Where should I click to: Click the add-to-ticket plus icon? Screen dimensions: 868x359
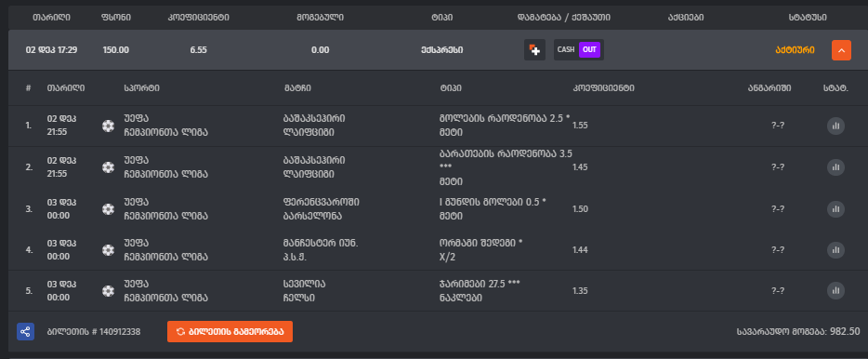534,50
